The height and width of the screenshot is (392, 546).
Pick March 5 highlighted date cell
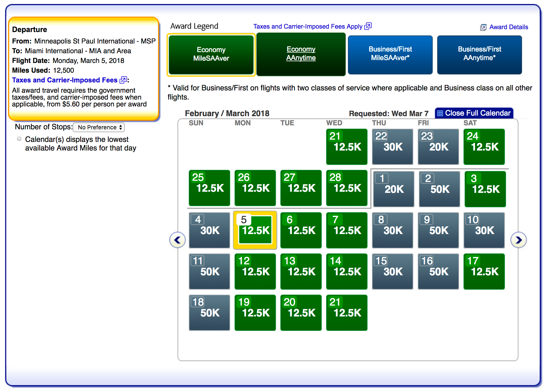tap(255, 230)
